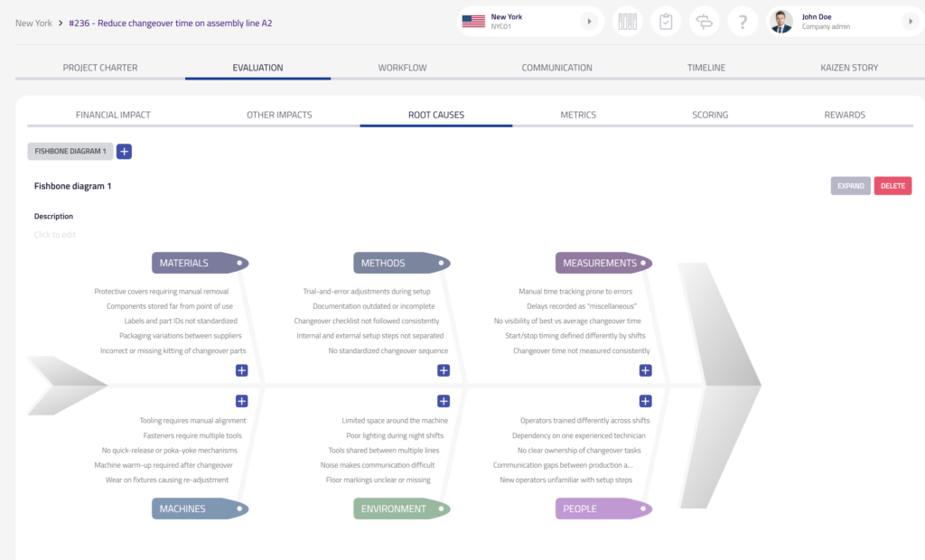Add a cause to Machines branch
This screenshot has height=560, width=925.
[x=241, y=401]
